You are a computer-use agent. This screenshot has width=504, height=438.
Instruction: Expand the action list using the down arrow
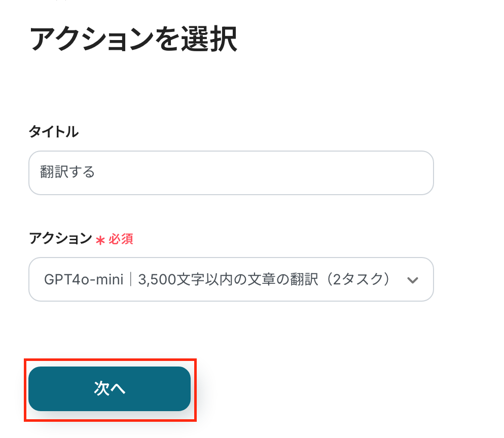413,280
